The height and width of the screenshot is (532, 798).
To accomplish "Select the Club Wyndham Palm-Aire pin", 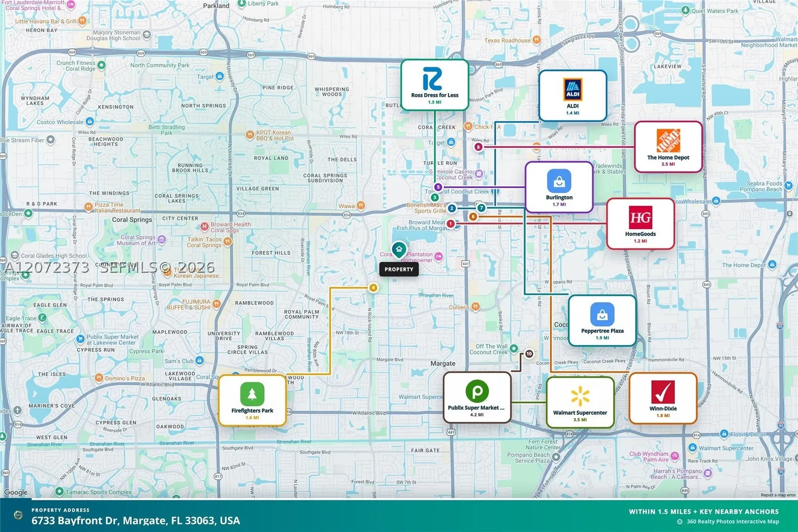I will (675, 456).
